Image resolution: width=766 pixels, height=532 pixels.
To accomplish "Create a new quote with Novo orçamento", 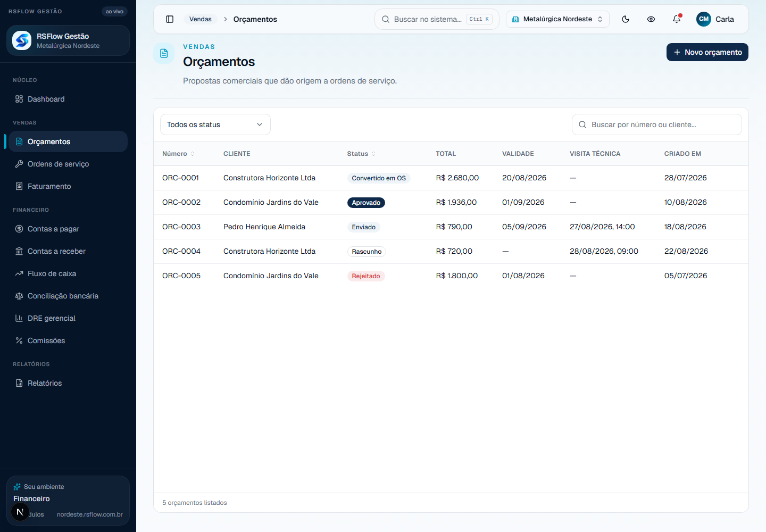I will [707, 52].
